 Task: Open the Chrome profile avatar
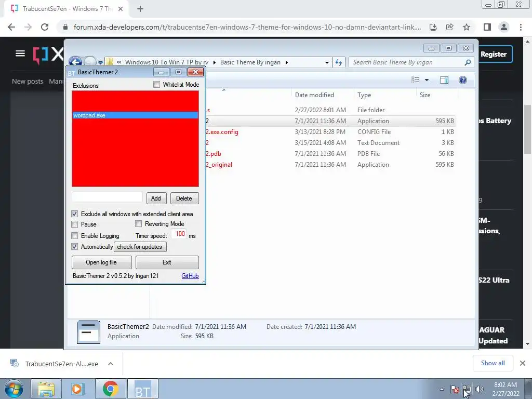[x=504, y=27]
